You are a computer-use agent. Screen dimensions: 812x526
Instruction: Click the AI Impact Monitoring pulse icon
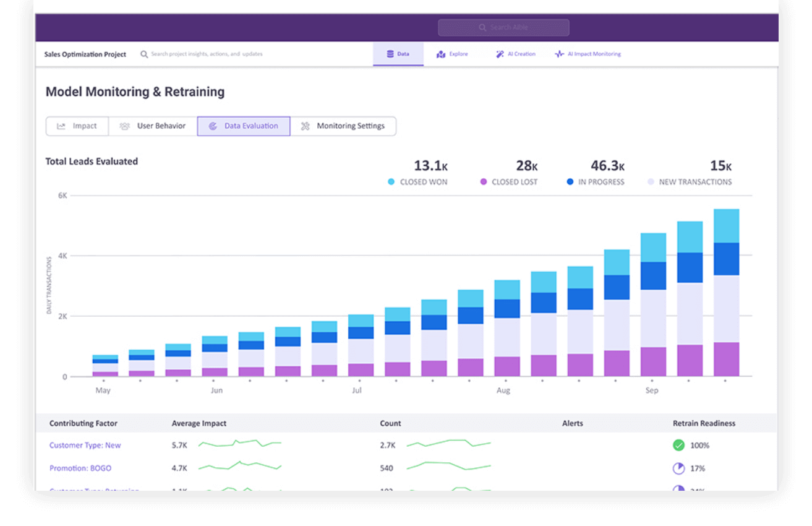pos(559,54)
